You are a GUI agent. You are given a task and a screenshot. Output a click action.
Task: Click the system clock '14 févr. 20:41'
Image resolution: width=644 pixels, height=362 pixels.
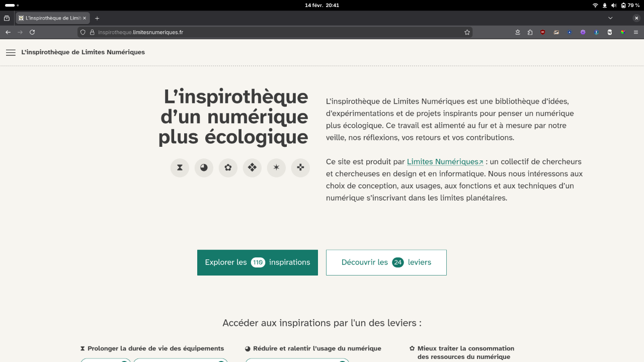tap(322, 5)
